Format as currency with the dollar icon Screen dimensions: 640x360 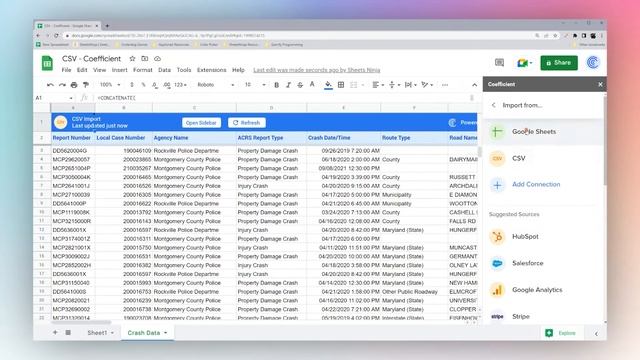tap(131, 85)
